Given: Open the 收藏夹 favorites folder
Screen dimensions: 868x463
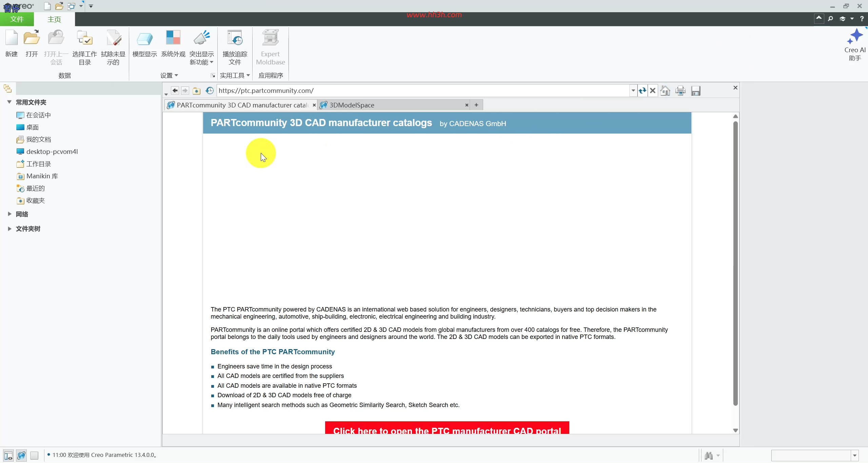Looking at the screenshot, I should 30,200.
